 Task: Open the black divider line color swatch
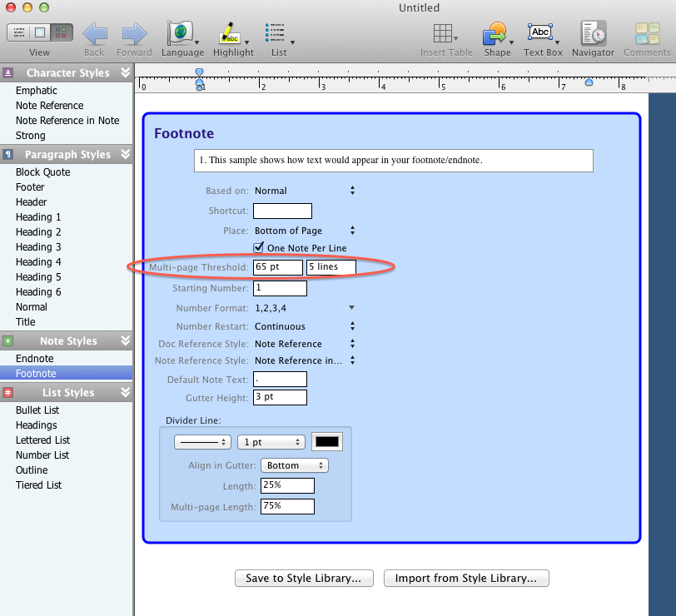coord(326,443)
